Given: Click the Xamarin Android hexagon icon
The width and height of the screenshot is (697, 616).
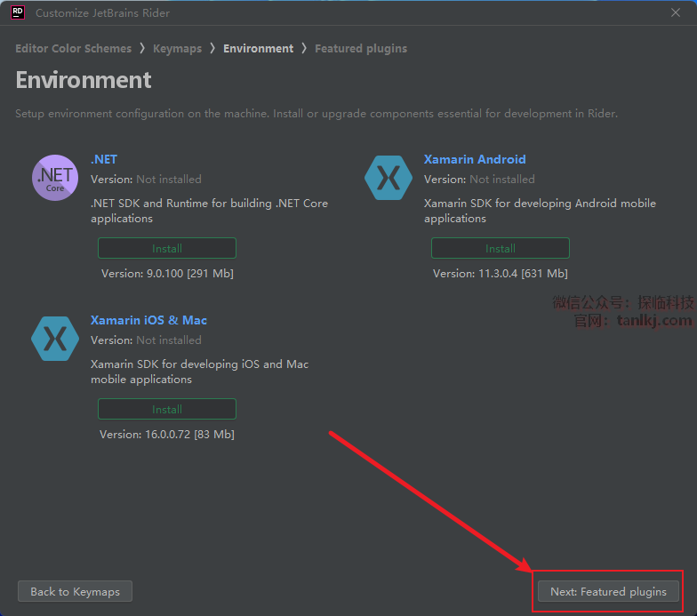Looking at the screenshot, I should (x=389, y=178).
